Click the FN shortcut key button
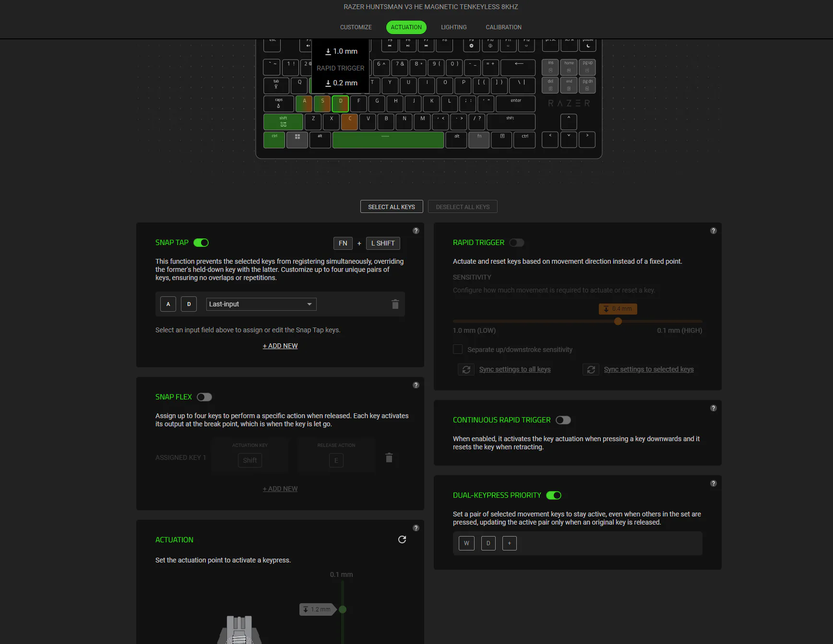This screenshot has width=833, height=644. tap(343, 243)
